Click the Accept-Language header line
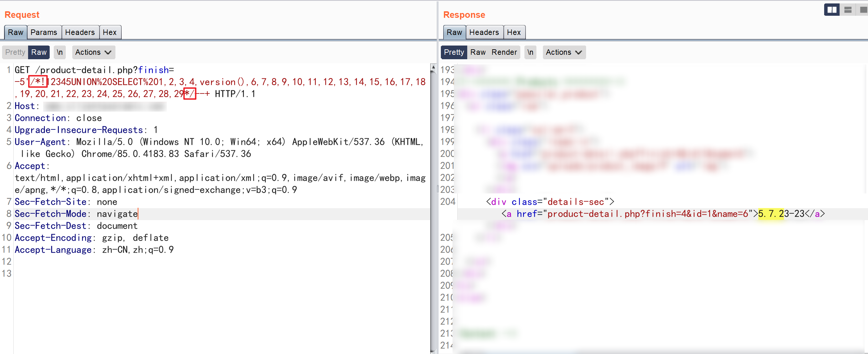This screenshot has height=354, width=868. point(94,250)
